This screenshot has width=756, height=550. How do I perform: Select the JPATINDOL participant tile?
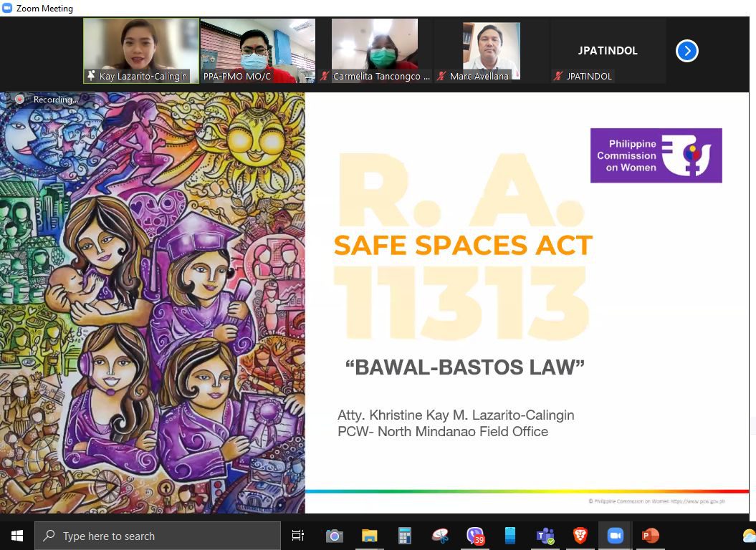coord(608,51)
